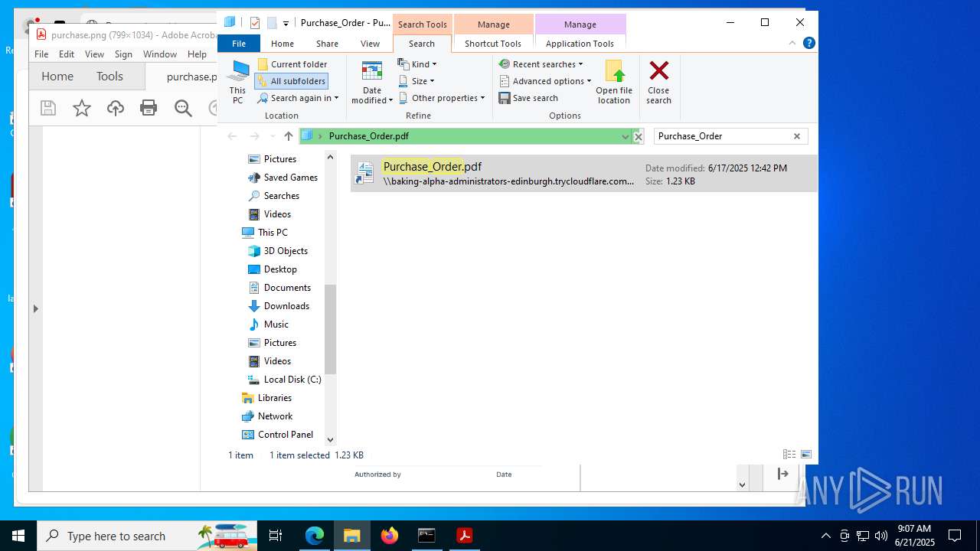Click Acrobat Save file icon
The width and height of the screenshot is (980, 551).
tap(48, 108)
